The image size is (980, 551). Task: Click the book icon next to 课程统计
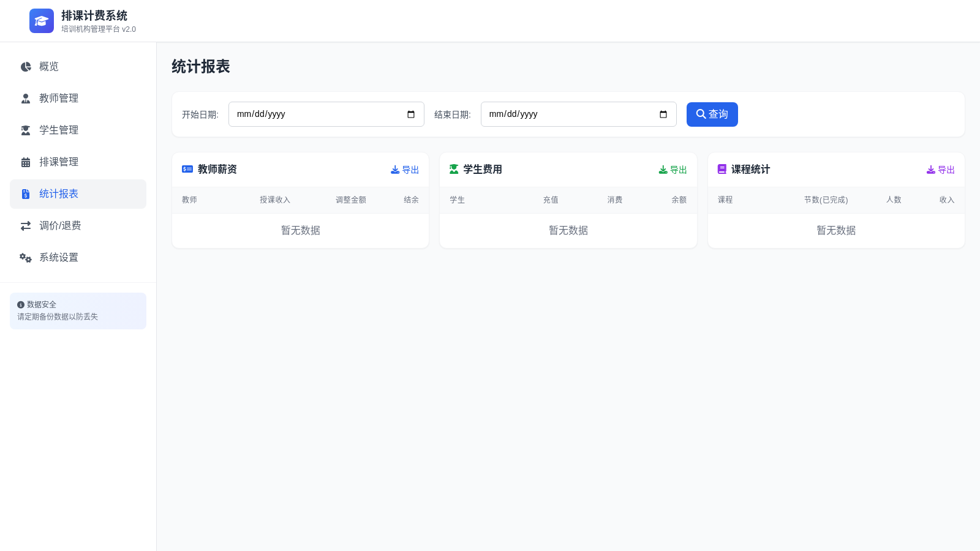[x=722, y=169]
